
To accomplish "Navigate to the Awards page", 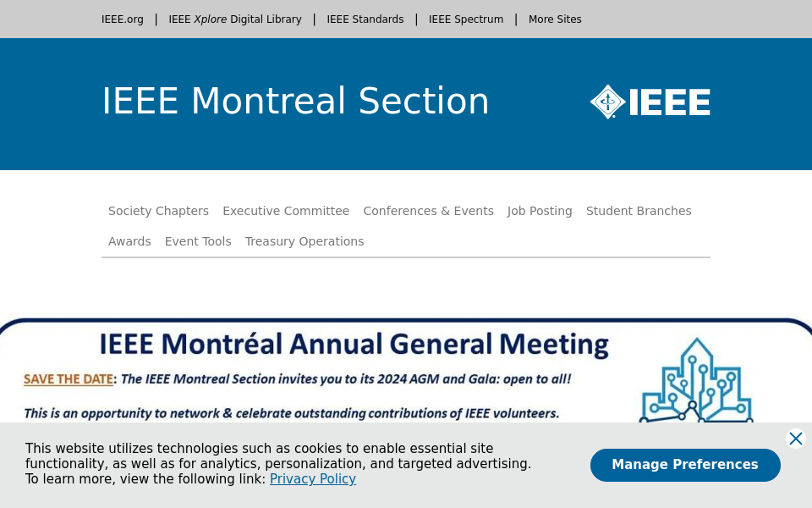I will coord(129,241).
